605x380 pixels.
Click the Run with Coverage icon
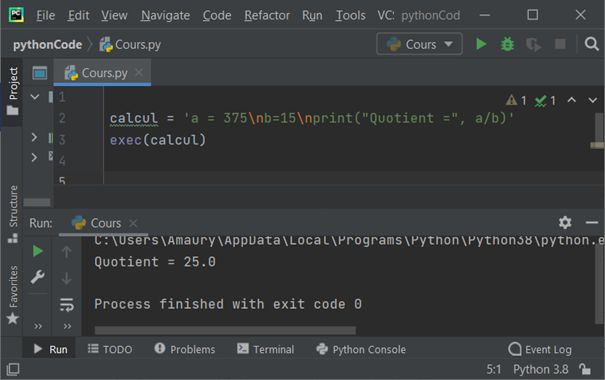coord(533,44)
